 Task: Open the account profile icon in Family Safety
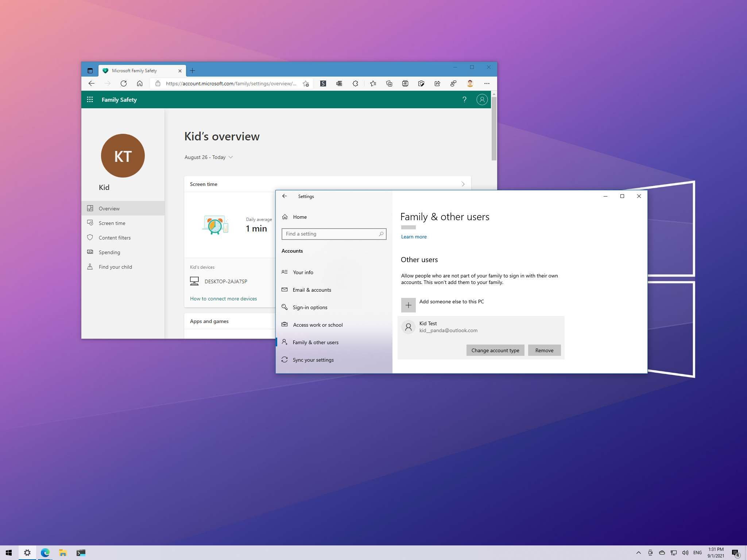tap(482, 100)
